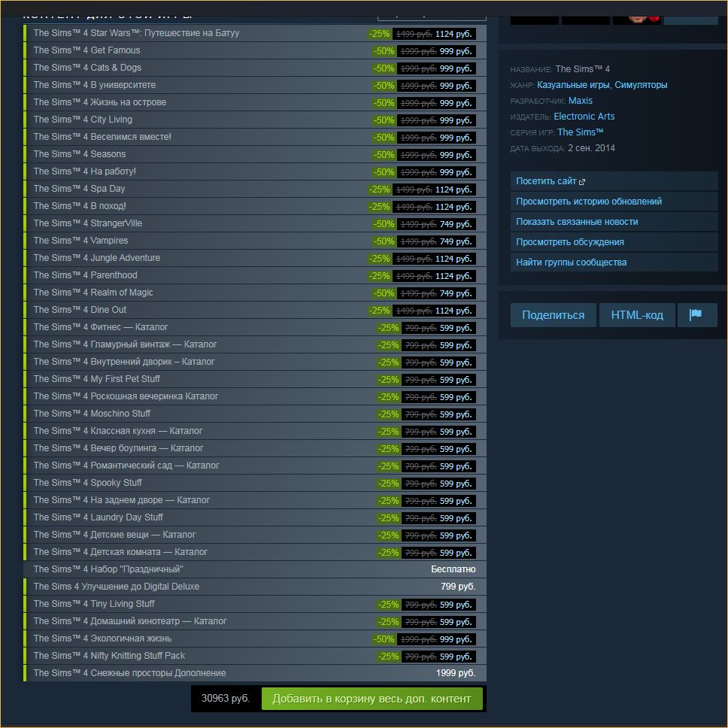
Task: Select The Sims 4 Внутренний дворик – Каталог row
Action: (255, 362)
